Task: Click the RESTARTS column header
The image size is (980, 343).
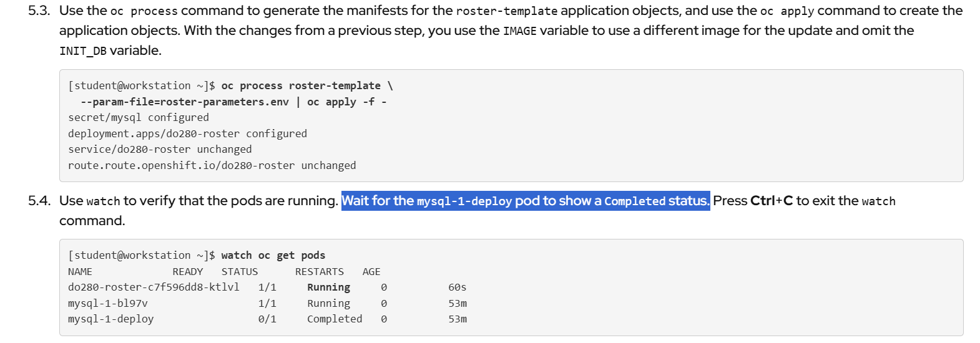Action: 319,272
